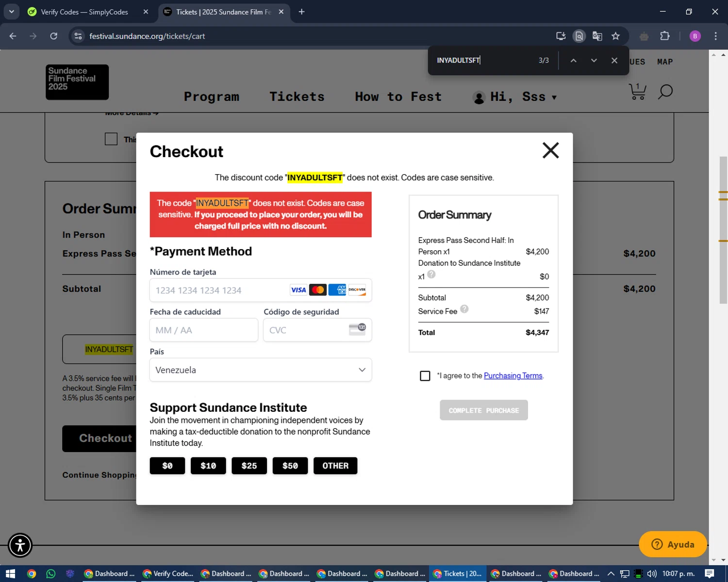Open the shopping cart icon
728x582 pixels.
pos(637,91)
